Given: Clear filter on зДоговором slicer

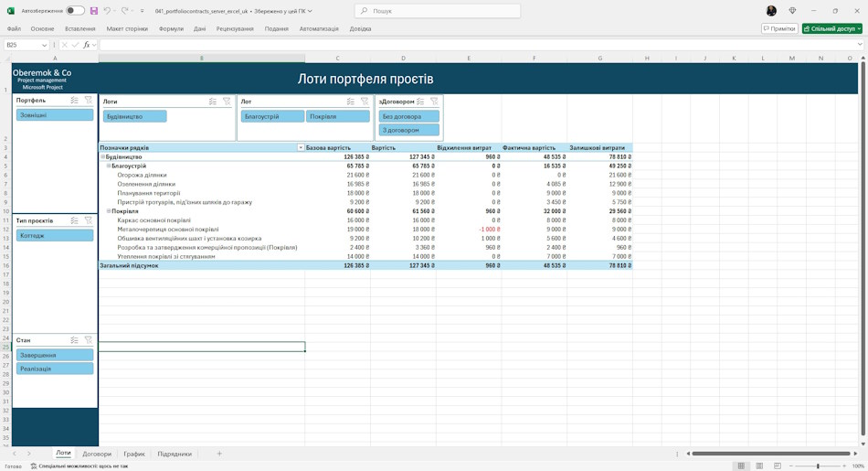Looking at the screenshot, I should click(434, 102).
